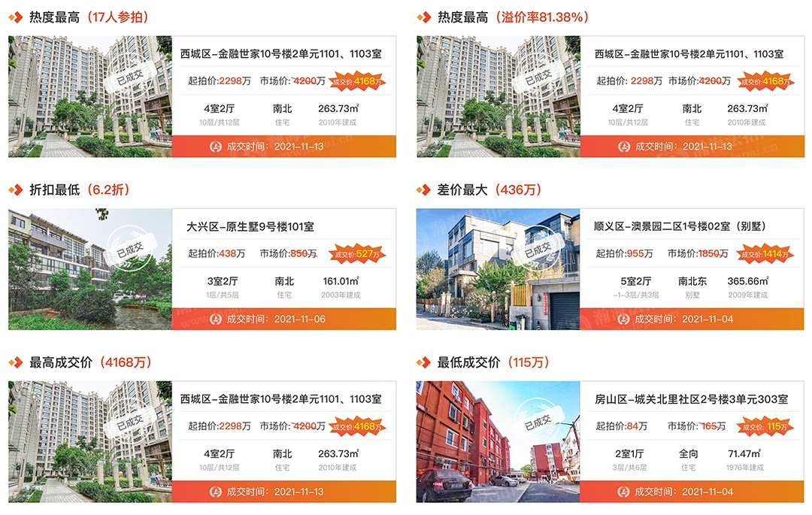This screenshot has height=515, width=812.
Task: Open the villa photo of 澳景园 listing
Action: 498,269
